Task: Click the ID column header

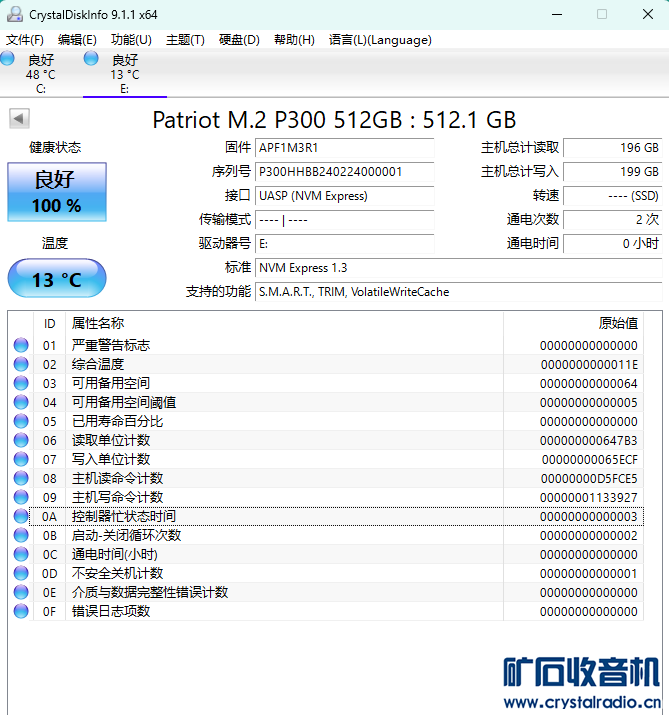Action: tap(50, 324)
